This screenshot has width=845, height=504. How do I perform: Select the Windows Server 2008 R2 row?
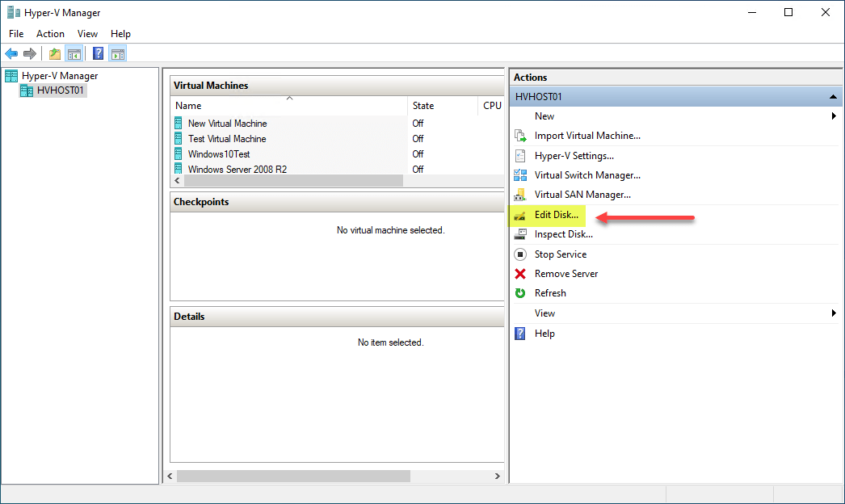click(x=338, y=169)
